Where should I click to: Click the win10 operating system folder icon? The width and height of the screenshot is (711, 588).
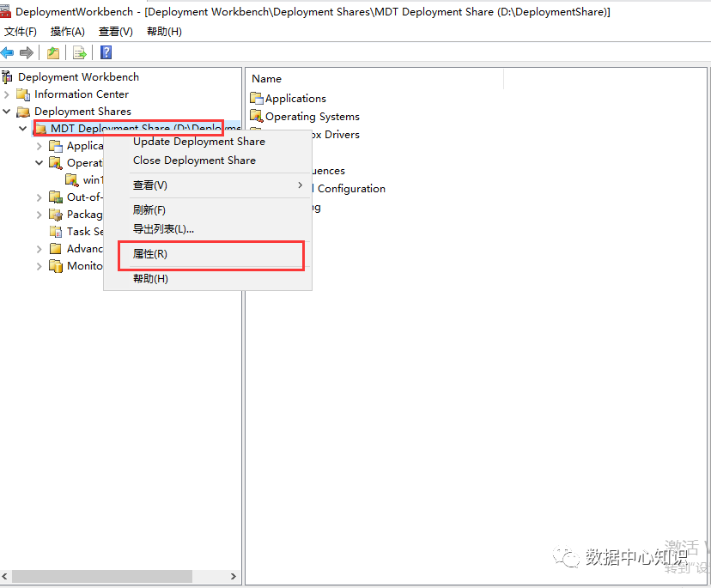[72, 180]
